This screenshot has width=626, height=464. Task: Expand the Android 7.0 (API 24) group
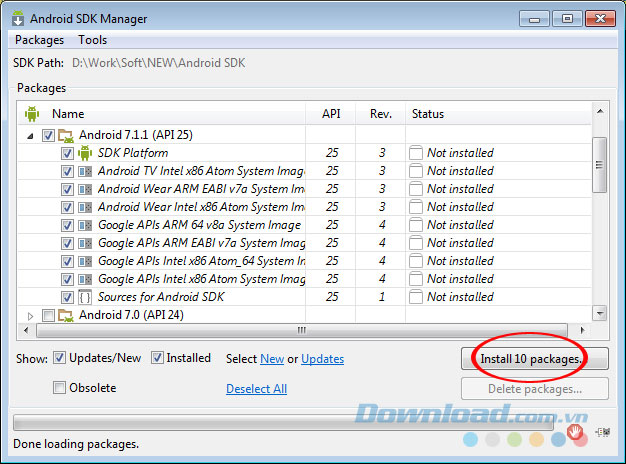(29, 315)
